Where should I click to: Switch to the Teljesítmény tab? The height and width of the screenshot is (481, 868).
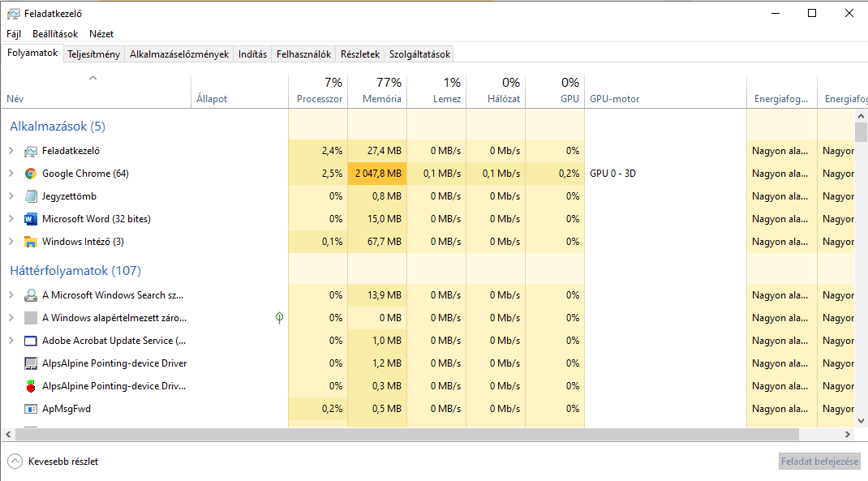(94, 54)
